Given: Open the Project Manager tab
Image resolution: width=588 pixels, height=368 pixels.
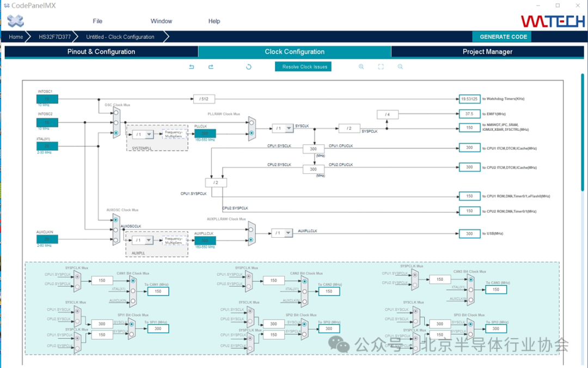Looking at the screenshot, I should (487, 52).
